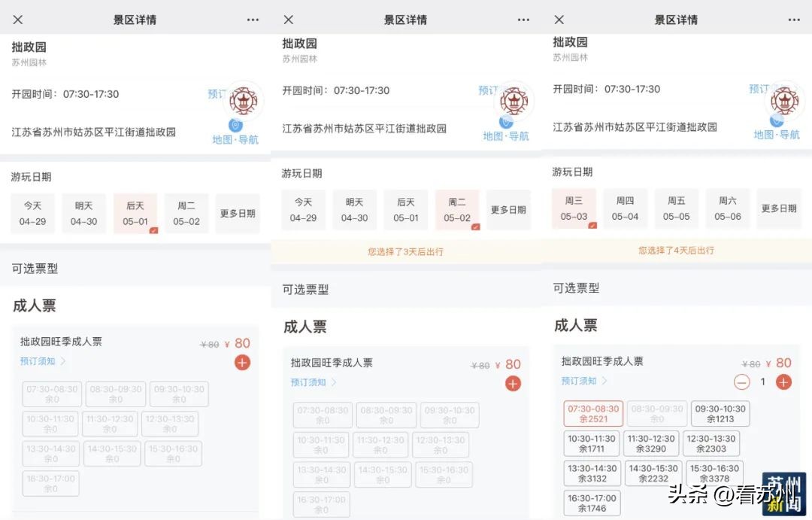Switch to the 周二 05-02 date tab
812x520 pixels.
point(457,209)
